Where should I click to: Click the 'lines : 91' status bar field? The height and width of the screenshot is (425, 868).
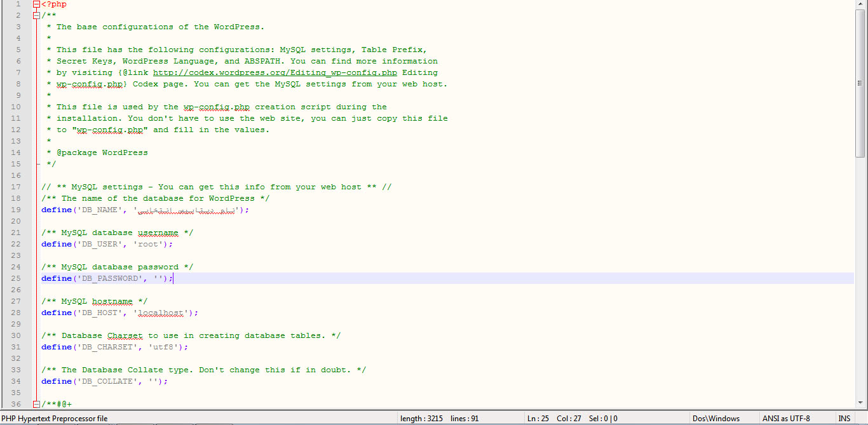coord(465,419)
